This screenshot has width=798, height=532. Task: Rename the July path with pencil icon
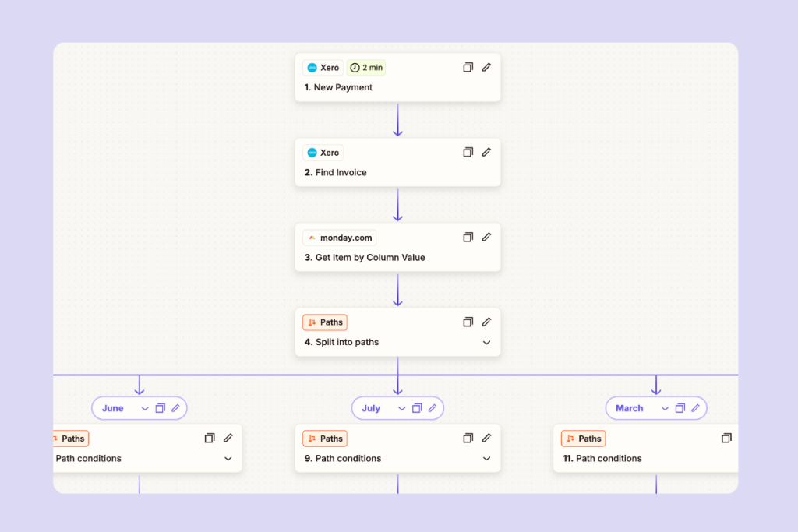click(433, 408)
